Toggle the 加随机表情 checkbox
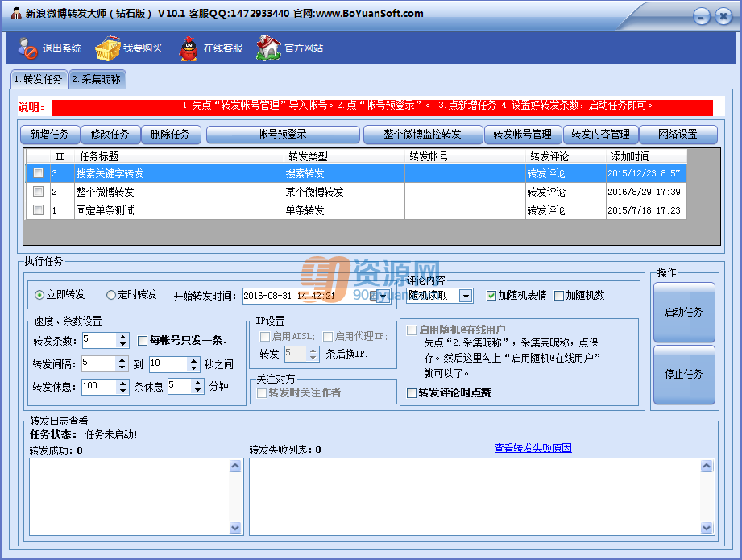 coord(491,296)
